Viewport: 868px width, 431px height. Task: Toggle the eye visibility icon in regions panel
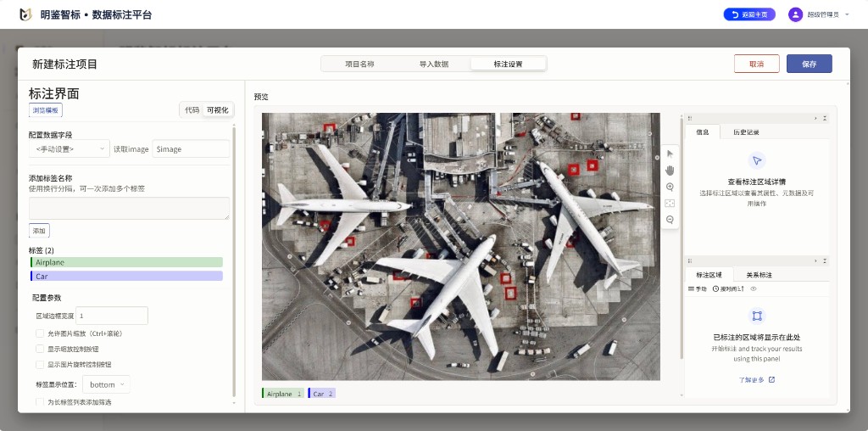tap(753, 288)
